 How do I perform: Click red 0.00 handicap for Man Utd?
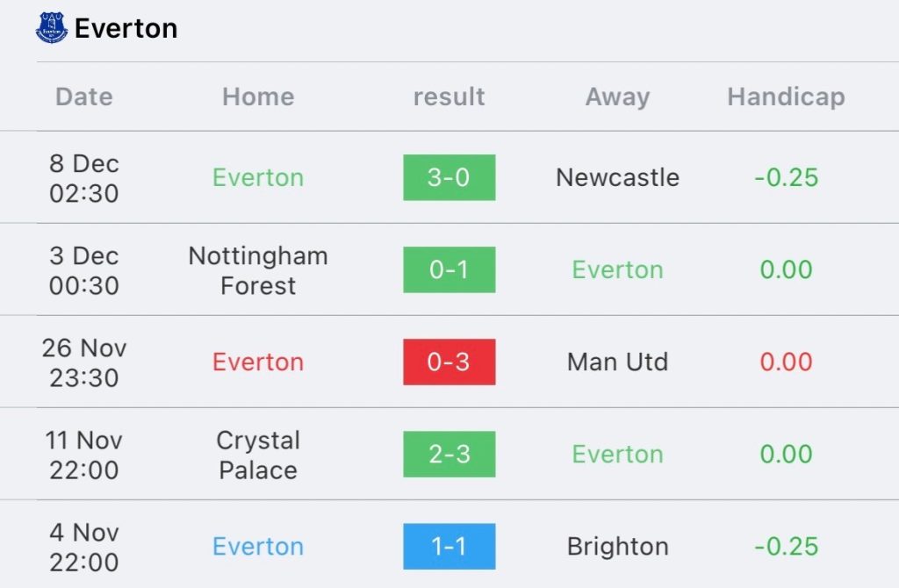[786, 362]
